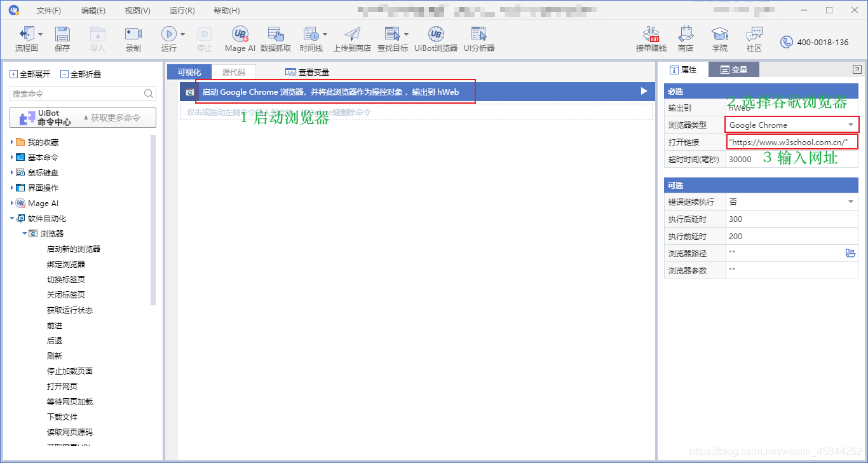
Task: Click the search magnifier in command search
Action: point(149,93)
